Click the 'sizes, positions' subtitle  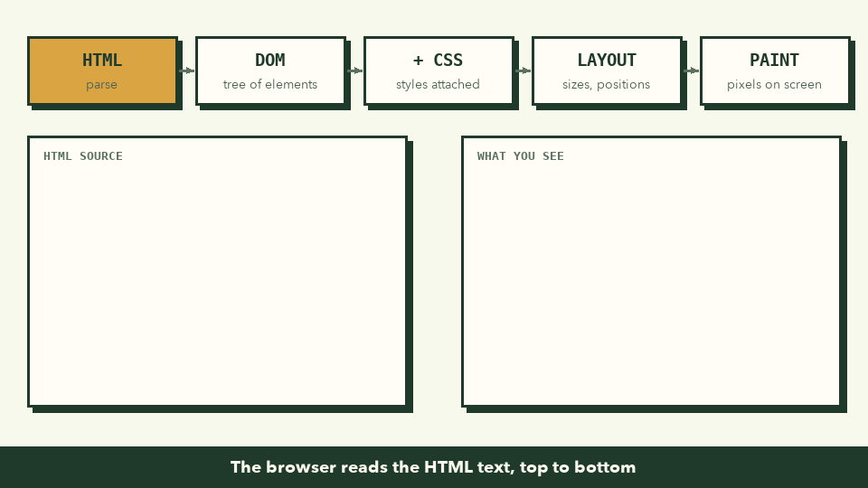(x=606, y=84)
